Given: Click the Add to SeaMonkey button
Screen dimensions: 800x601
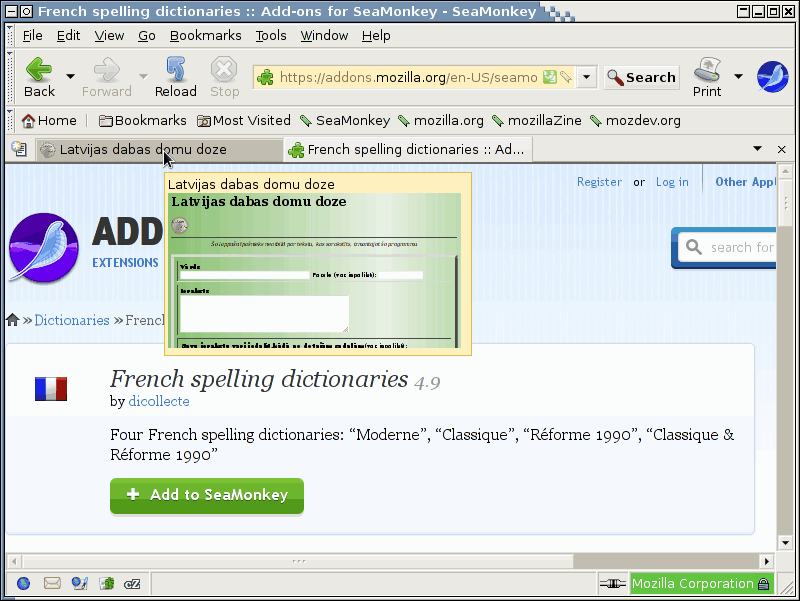Looking at the screenshot, I should pyautogui.click(x=207, y=495).
